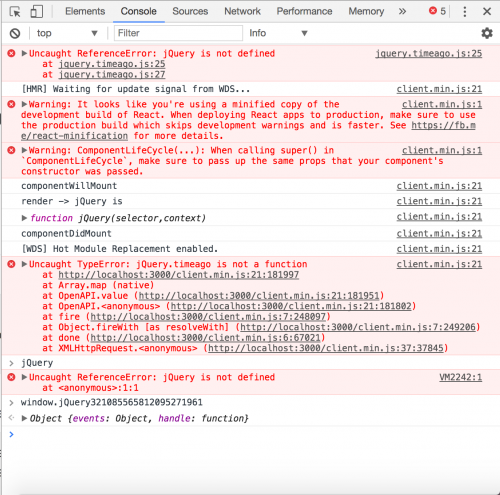
Task: Open console settings gear icon
Action: point(487,33)
